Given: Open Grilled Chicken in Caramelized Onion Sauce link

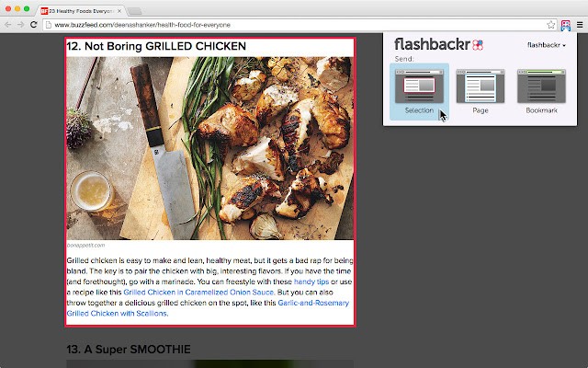Looking at the screenshot, I should (198, 293).
